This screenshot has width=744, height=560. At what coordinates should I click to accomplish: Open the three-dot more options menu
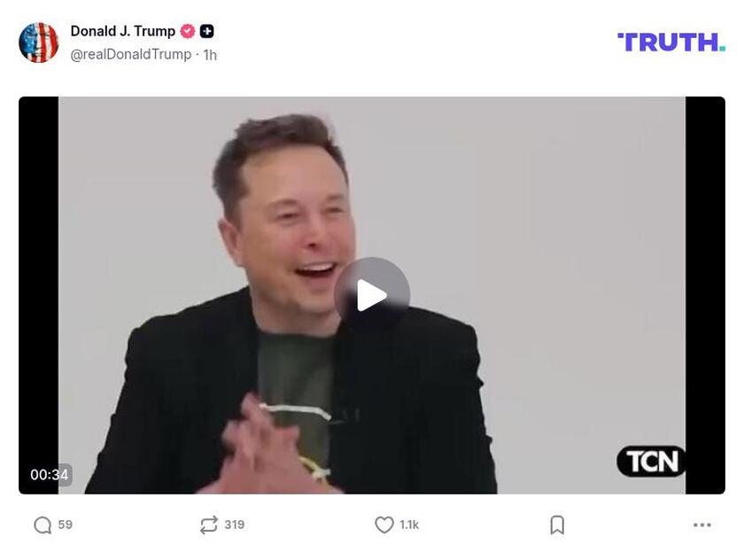[x=701, y=525]
